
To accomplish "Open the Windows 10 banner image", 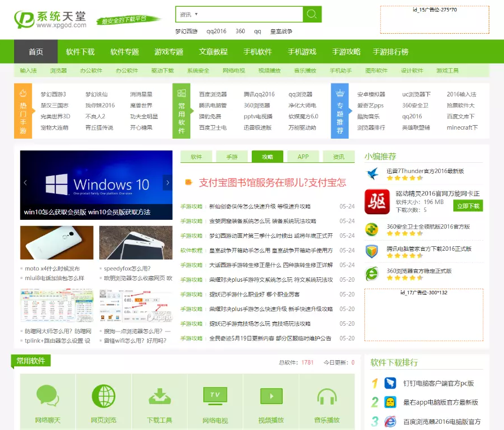I will tap(96, 185).
